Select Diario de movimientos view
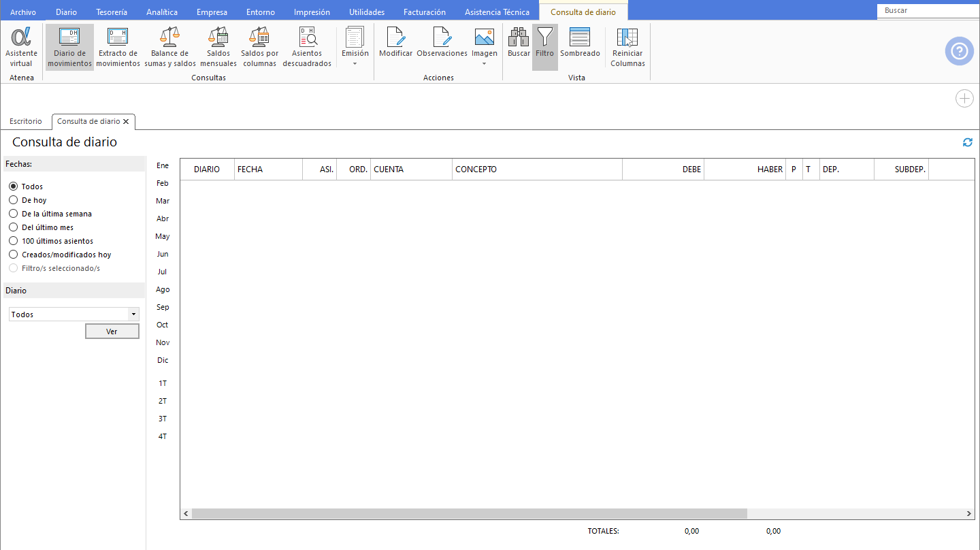Screen dimensions: 980x550 (69, 47)
